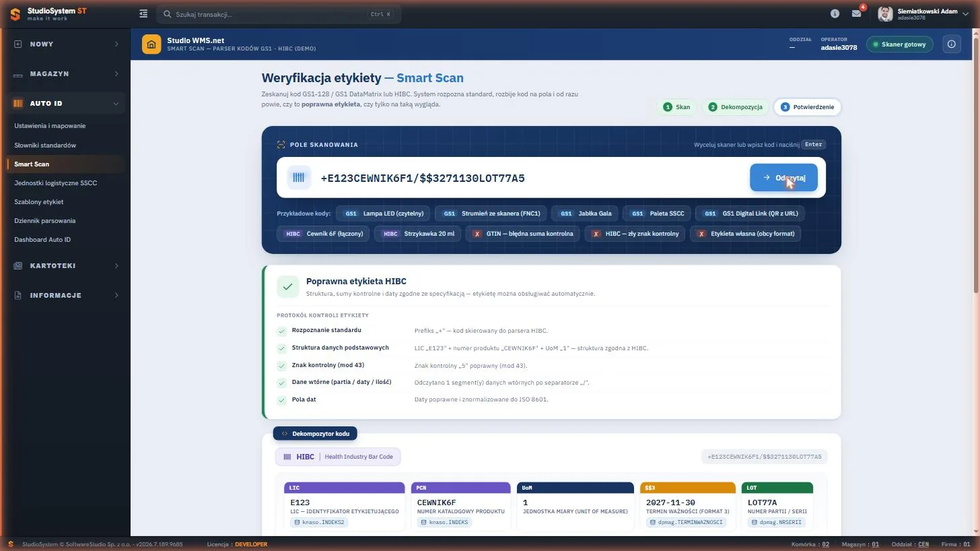Click the INFORMACJE icon in sidebar
Viewport: 980px width, 551px height.
point(17,295)
